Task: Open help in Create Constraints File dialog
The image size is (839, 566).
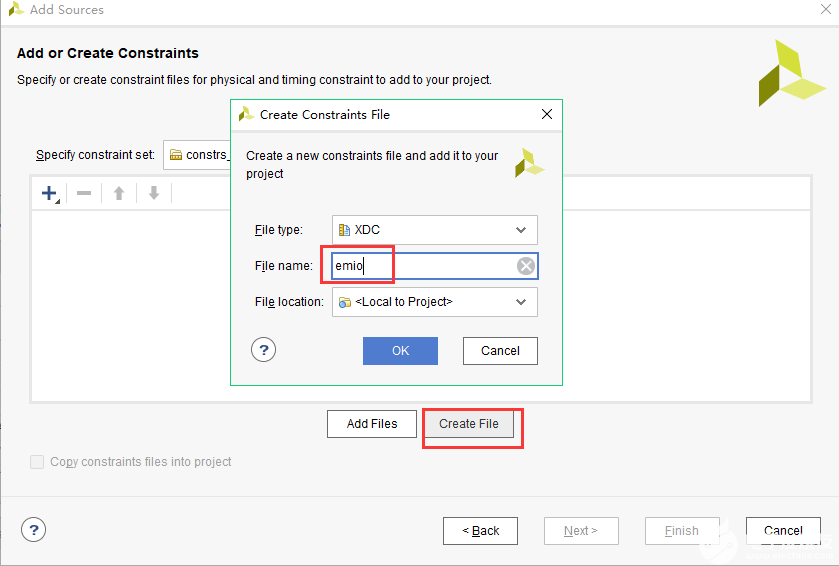Action: 263,350
